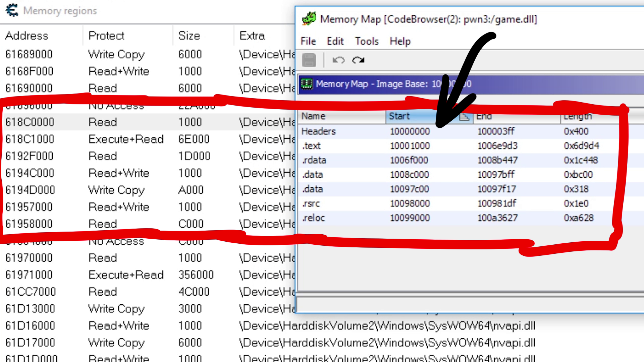Open Help menu in Memory Map window
Screen dimensions: 644x362
399,41
